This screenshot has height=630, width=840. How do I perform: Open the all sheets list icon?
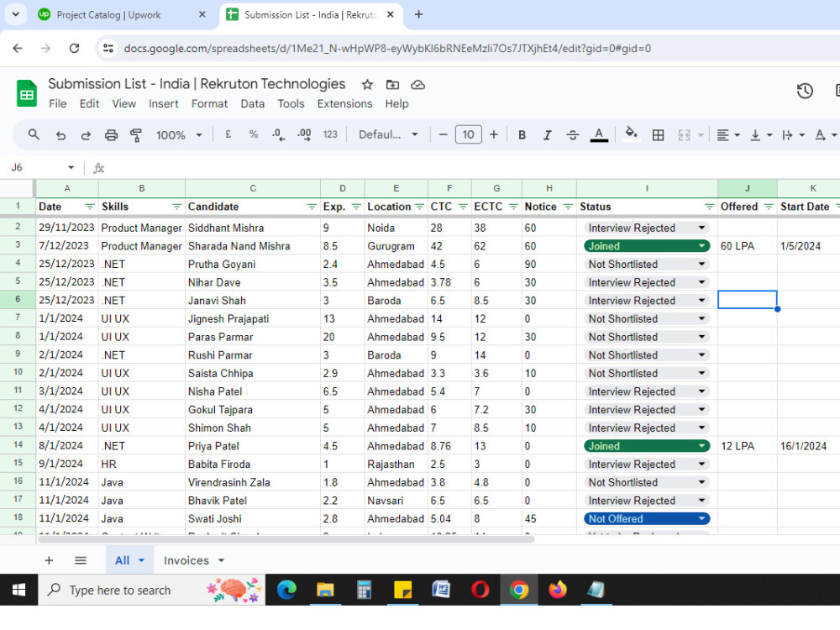(81, 560)
